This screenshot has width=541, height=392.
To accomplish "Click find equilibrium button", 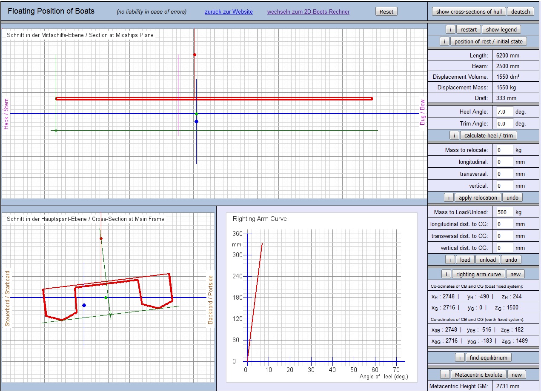I will pos(489,358).
